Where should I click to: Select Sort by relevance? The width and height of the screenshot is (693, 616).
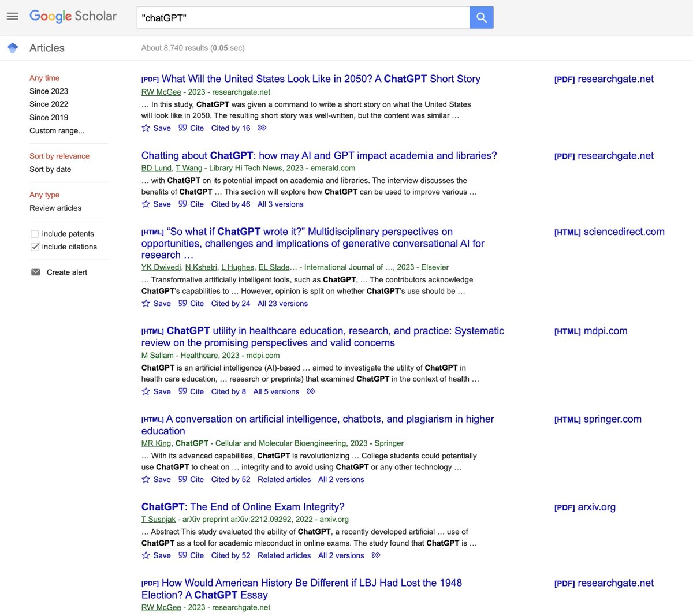pyautogui.click(x=59, y=156)
